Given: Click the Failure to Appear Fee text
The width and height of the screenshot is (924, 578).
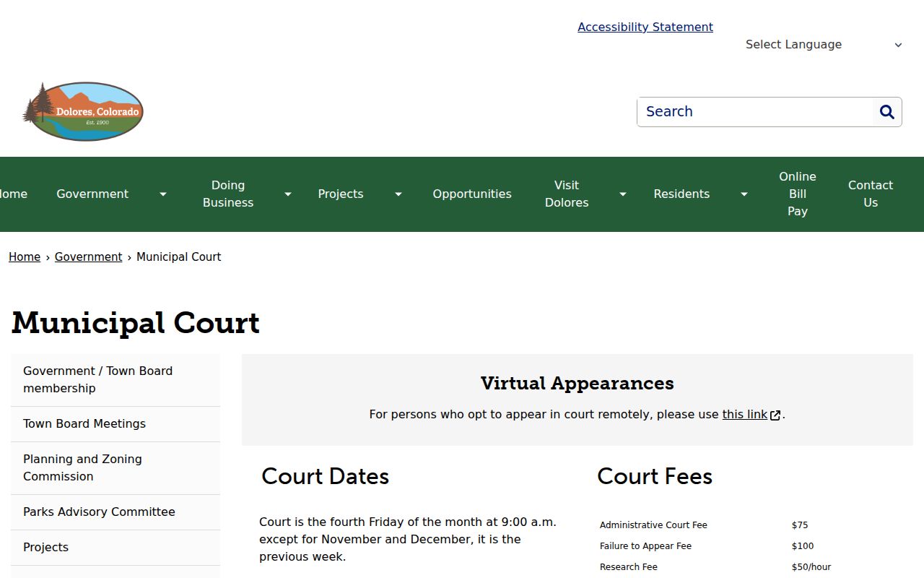Looking at the screenshot, I should [x=645, y=546].
